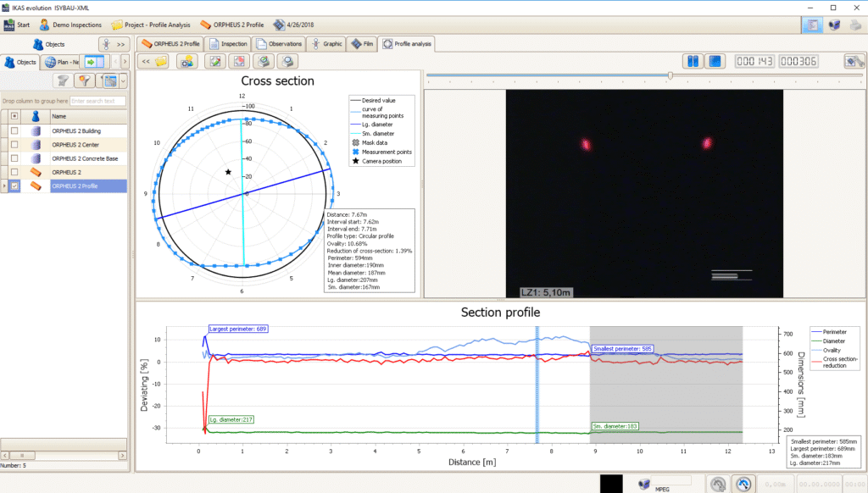Click the filter funnel icon in objects panel
Viewport: 868px width, 493px height.
(63, 80)
